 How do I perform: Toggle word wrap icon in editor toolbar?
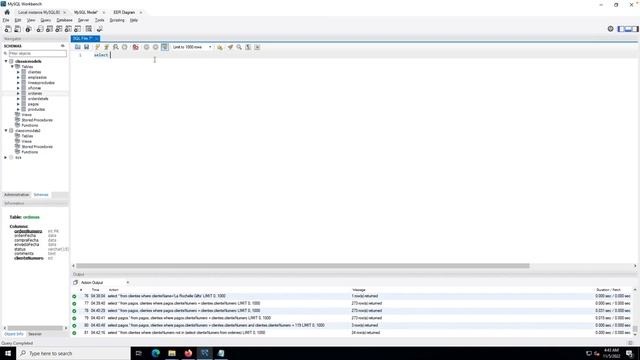click(257, 47)
